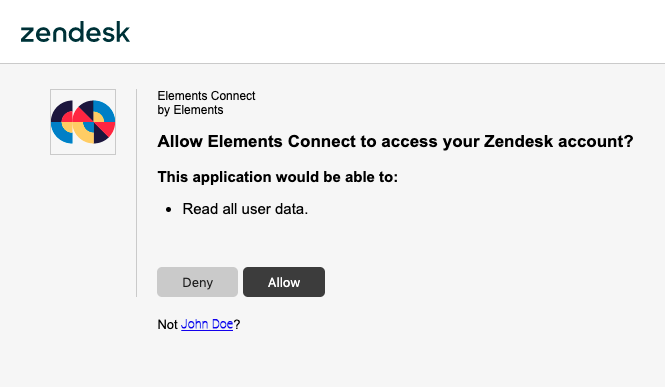Click 'This application would be able to:' text
The height and width of the screenshot is (387, 665).
[x=278, y=177]
